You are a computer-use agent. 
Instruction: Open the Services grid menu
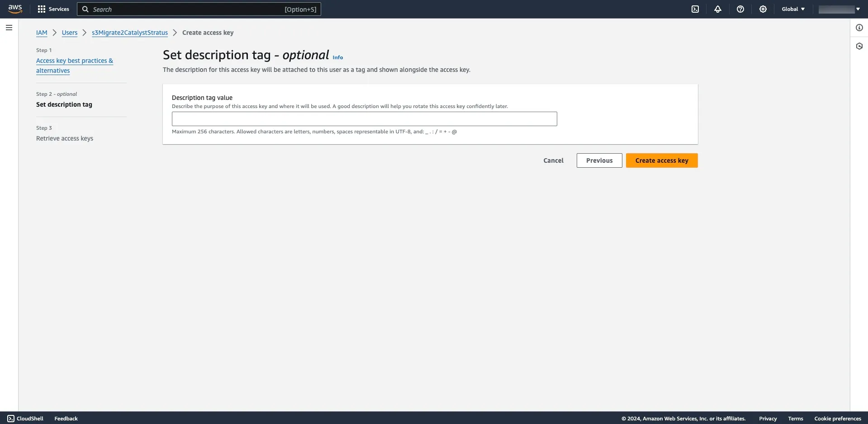point(53,9)
